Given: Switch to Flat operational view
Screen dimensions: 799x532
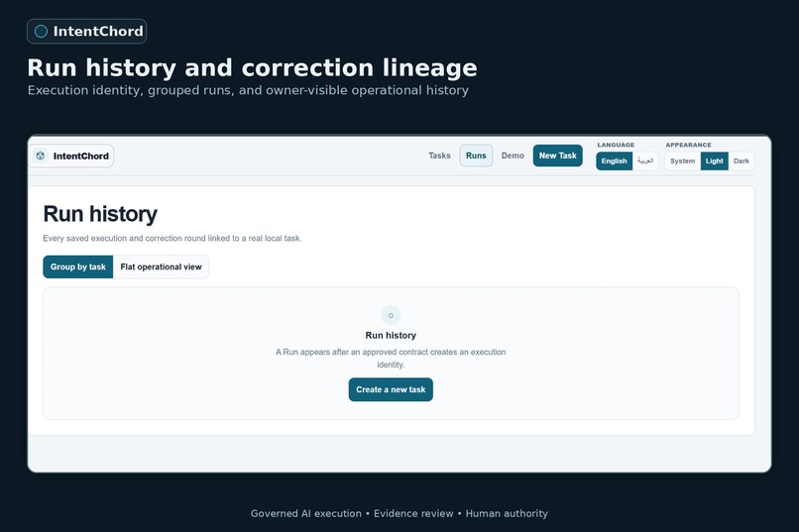Looking at the screenshot, I should 161,266.
